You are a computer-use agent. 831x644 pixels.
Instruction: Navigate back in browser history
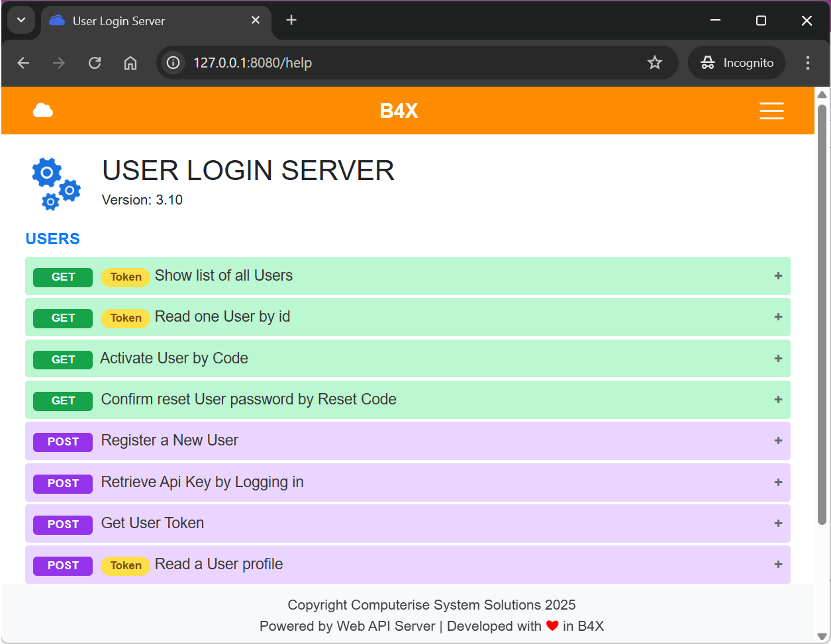point(24,63)
